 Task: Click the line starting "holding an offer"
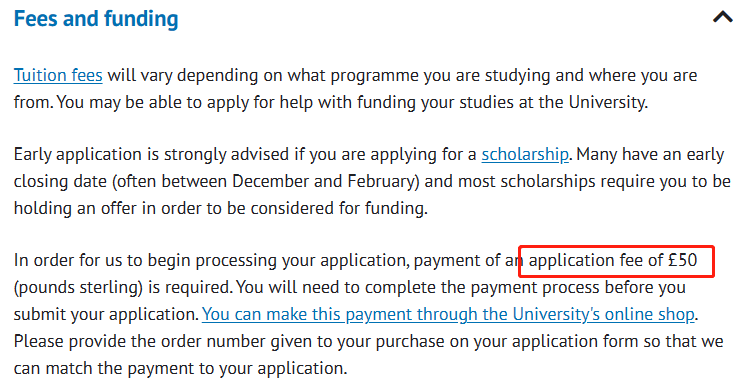(221, 208)
